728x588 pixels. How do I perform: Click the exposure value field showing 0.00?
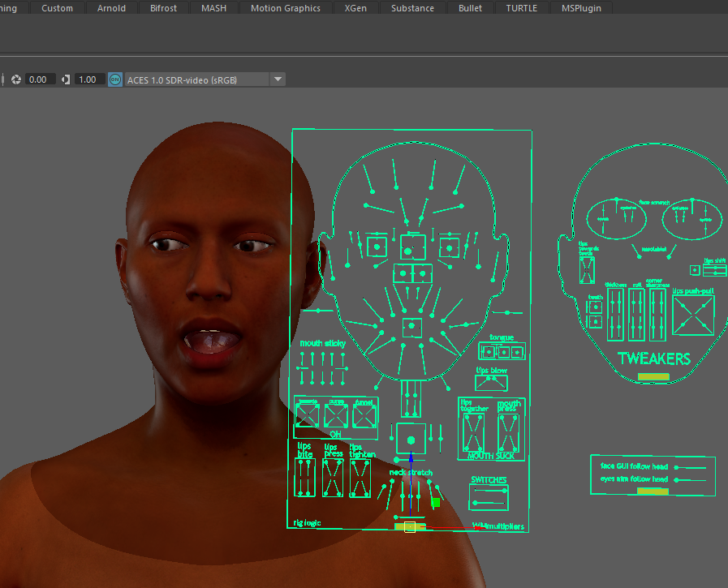pos(40,79)
